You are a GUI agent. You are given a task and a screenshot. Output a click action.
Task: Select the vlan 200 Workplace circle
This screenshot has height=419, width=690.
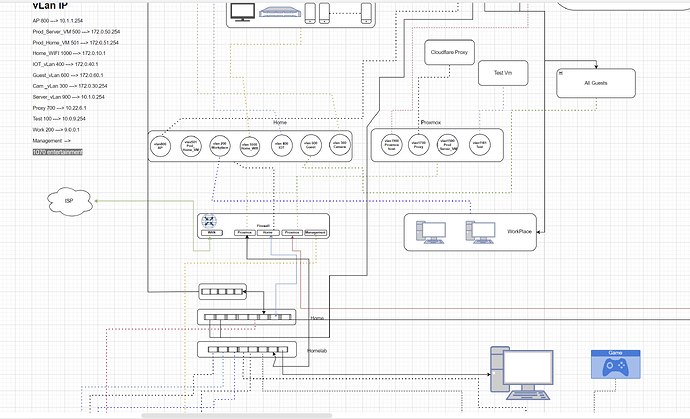click(220, 146)
